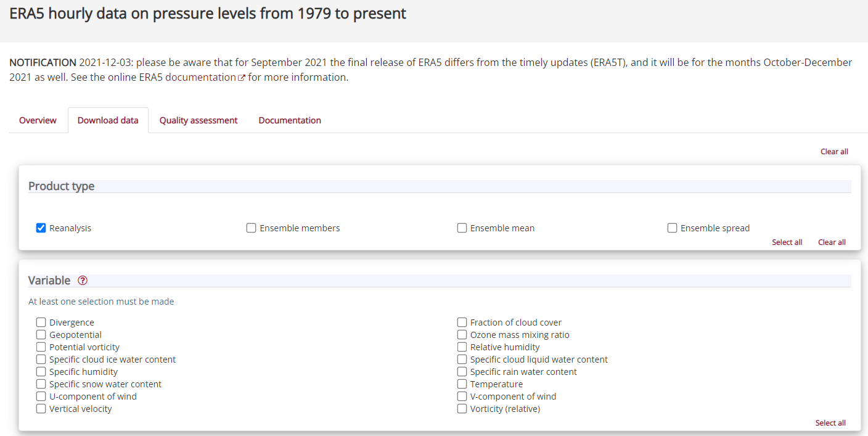
Task: Tick the Ensemble mean checkbox
Action: [x=462, y=228]
